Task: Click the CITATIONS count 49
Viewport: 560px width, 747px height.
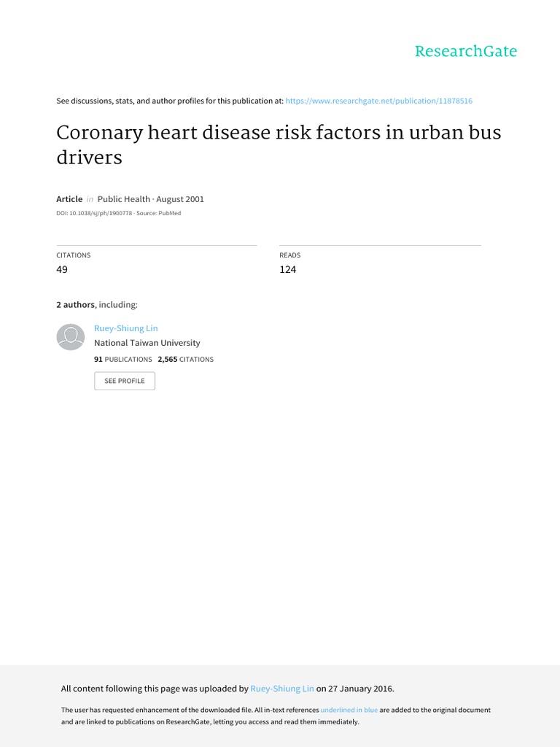Action: tap(62, 270)
